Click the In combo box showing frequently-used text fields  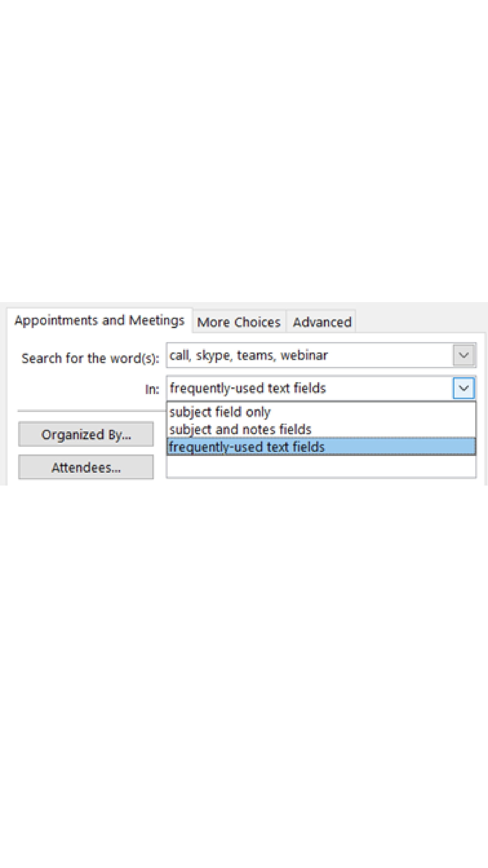click(310, 388)
